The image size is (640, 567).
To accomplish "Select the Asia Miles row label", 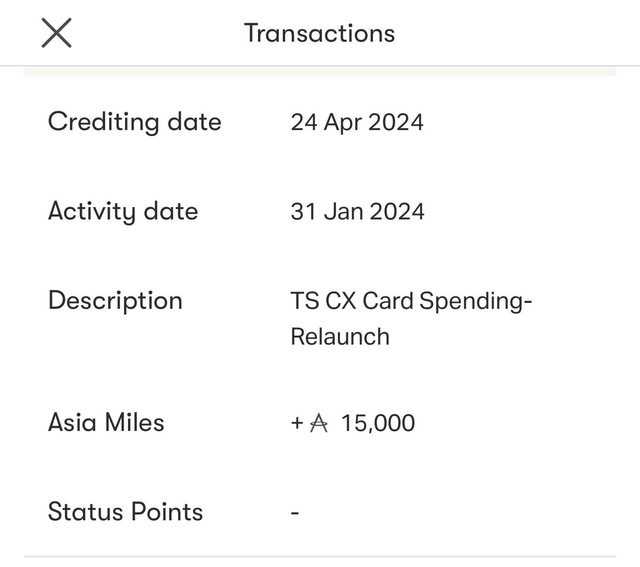I will [x=106, y=422].
